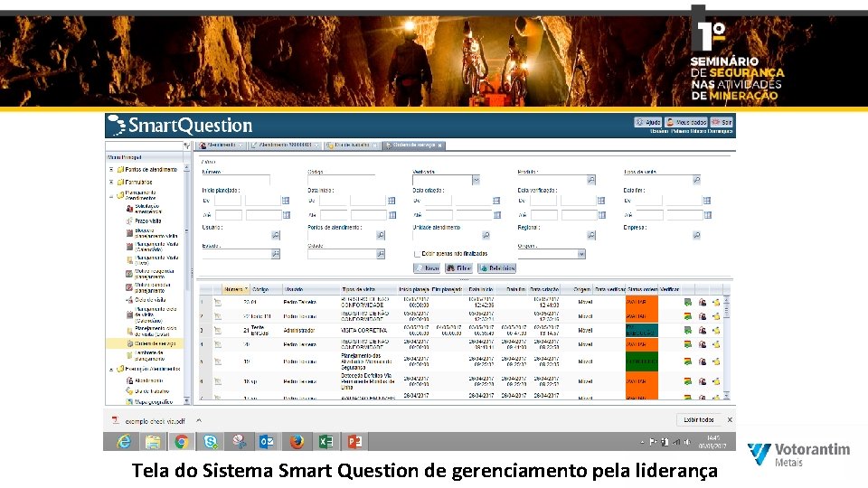
Task: Click the Cidade lookup icon
Action: click(381, 254)
